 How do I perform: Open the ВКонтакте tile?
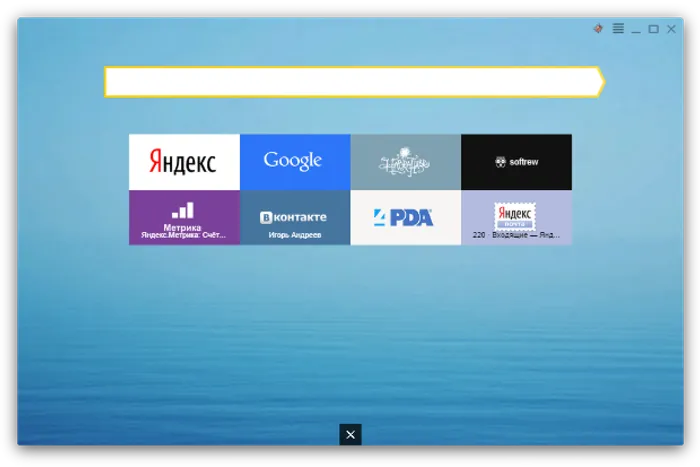coord(295,217)
